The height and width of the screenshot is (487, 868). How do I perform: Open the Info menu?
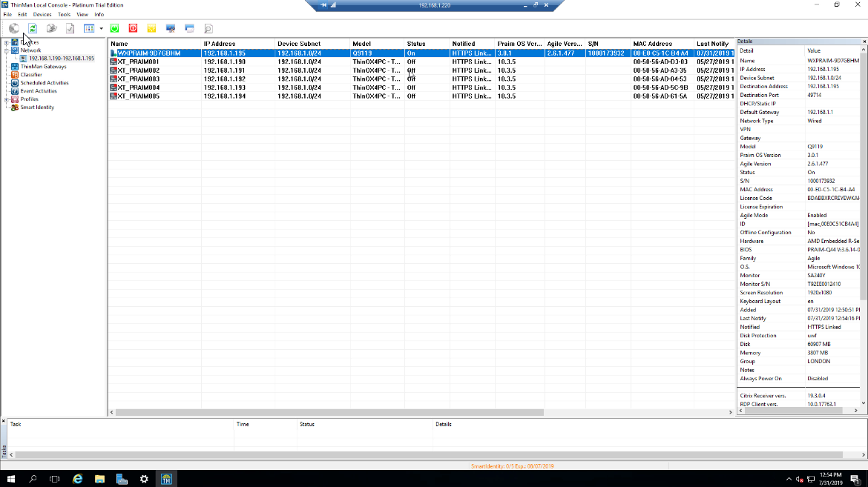point(99,14)
